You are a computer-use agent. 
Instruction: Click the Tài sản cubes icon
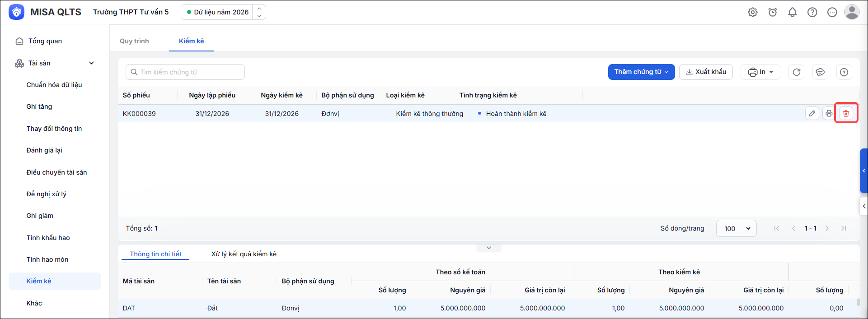pyautogui.click(x=19, y=63)
